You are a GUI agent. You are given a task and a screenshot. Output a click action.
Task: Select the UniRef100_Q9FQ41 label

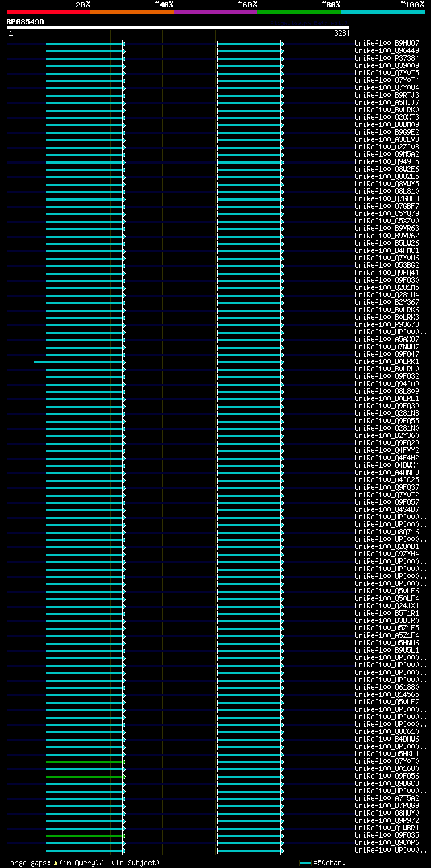point(387,273)
